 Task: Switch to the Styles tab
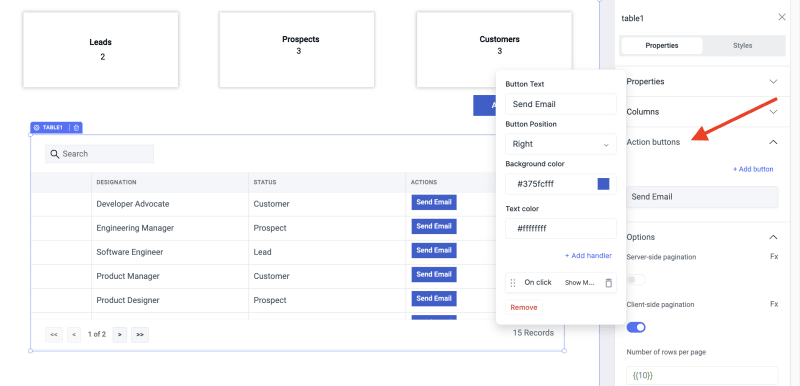coord(742,45)
